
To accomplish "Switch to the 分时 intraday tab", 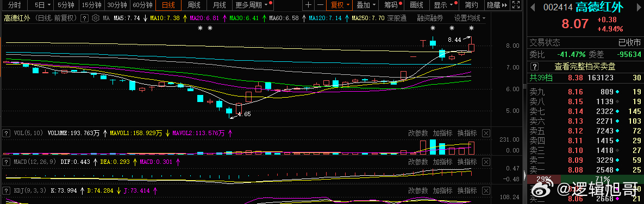I will tap(14, 5).
